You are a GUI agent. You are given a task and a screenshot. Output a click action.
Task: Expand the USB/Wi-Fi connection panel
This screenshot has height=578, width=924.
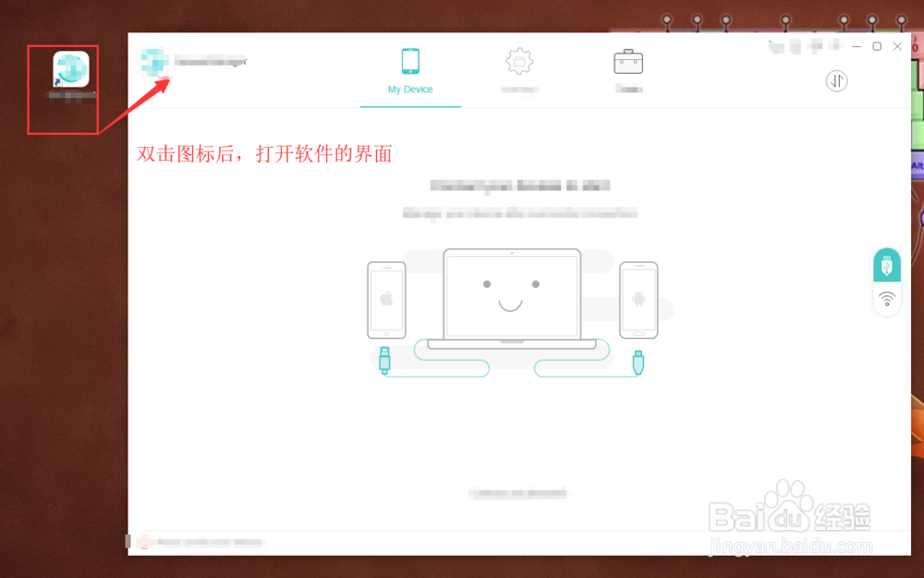coord(886,282)
